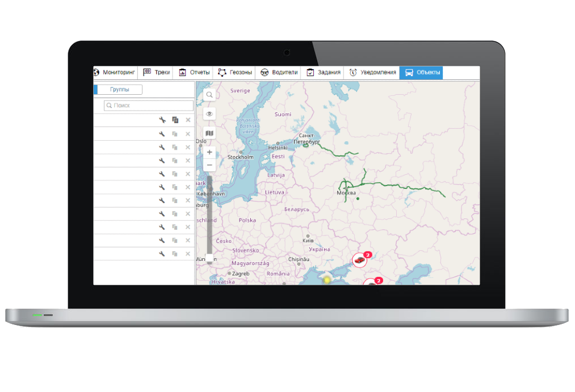Click the copy icon in the first object row
575x392 pixels.
pos(175,120)
